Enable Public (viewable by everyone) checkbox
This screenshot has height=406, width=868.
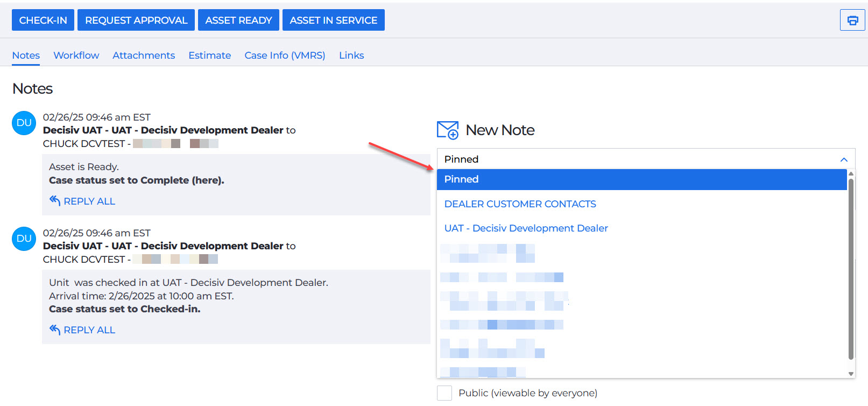coord(444,393)
